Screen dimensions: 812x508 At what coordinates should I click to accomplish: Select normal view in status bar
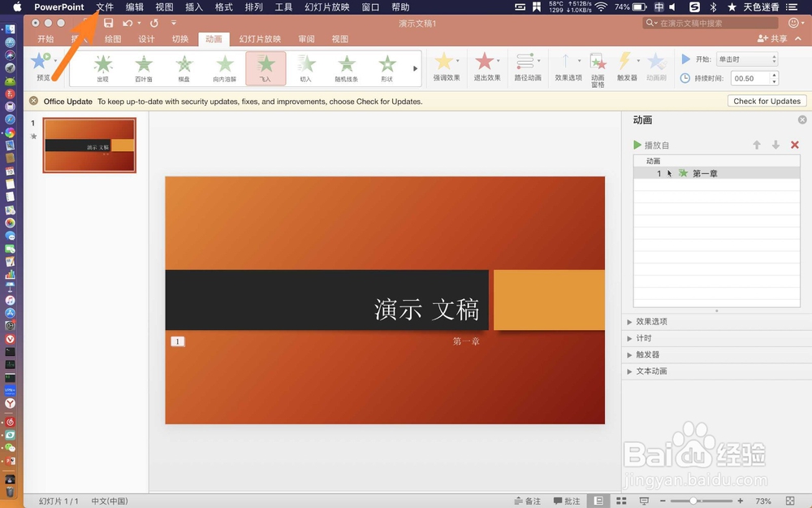click(x=598, y=501)
